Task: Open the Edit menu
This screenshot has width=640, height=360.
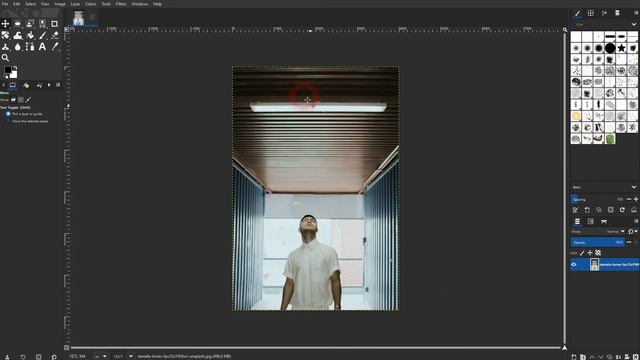Action: pos(16,4)
